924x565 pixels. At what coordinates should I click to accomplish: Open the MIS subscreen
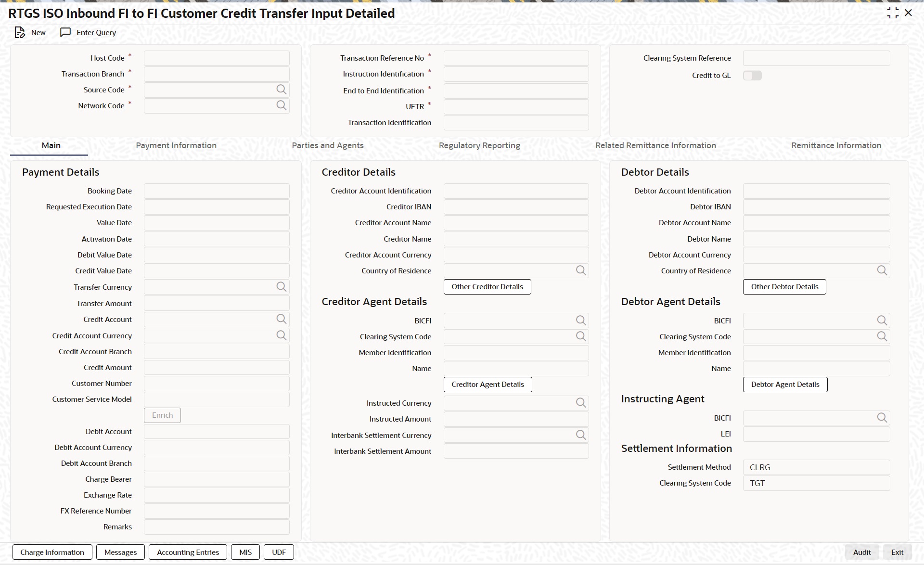(245, 552)
